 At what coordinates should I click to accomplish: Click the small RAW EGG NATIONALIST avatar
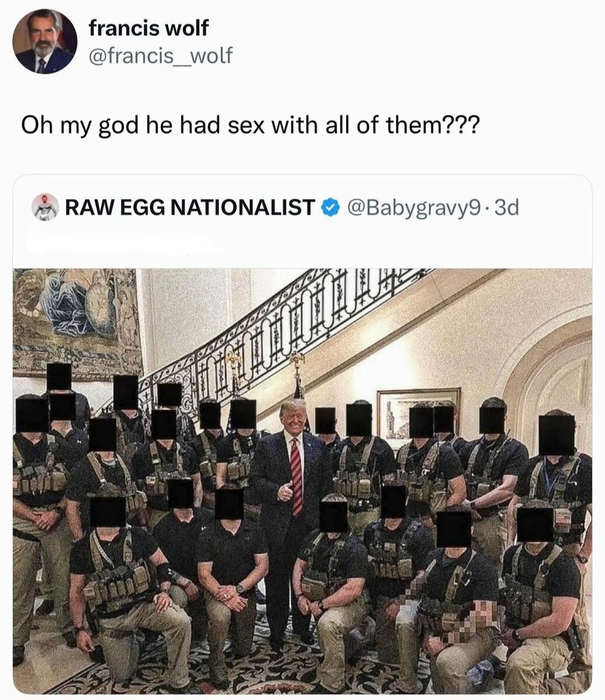[x=45, y=206]
